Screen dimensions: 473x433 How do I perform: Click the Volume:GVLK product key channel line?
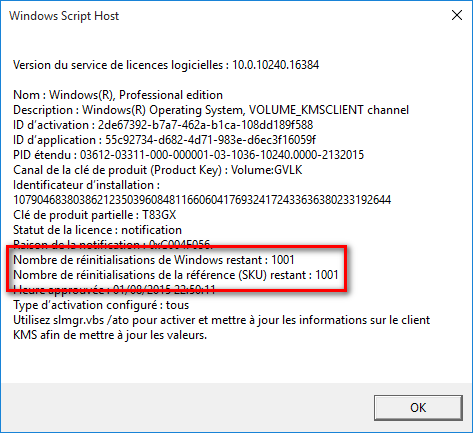[x=158, y=170]
